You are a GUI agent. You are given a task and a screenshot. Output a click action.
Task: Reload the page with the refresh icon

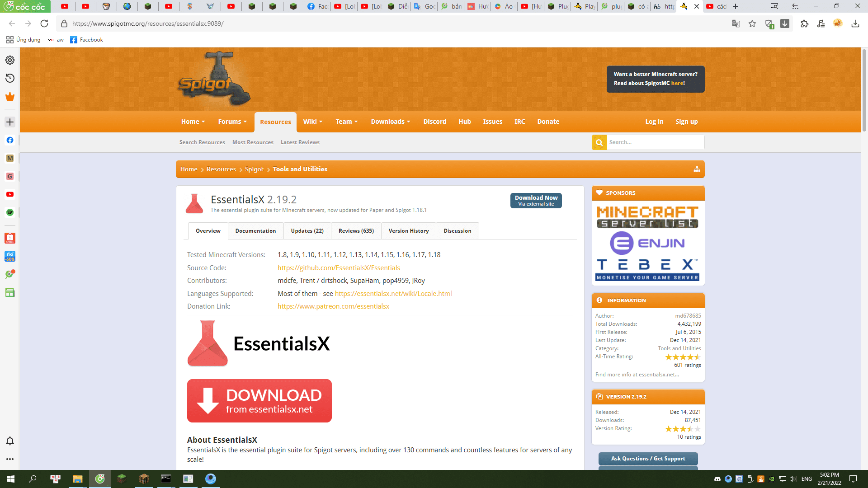(x=44, y=23)
